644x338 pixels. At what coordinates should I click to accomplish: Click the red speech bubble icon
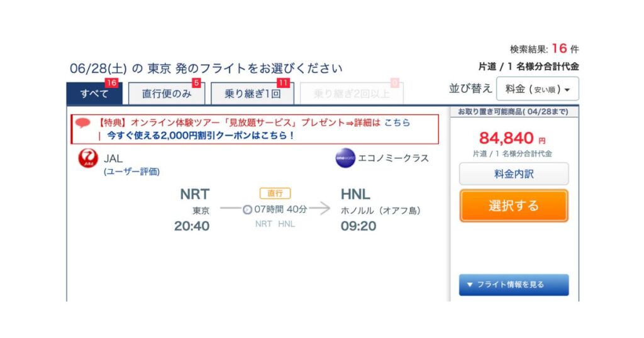pos(83,123)
